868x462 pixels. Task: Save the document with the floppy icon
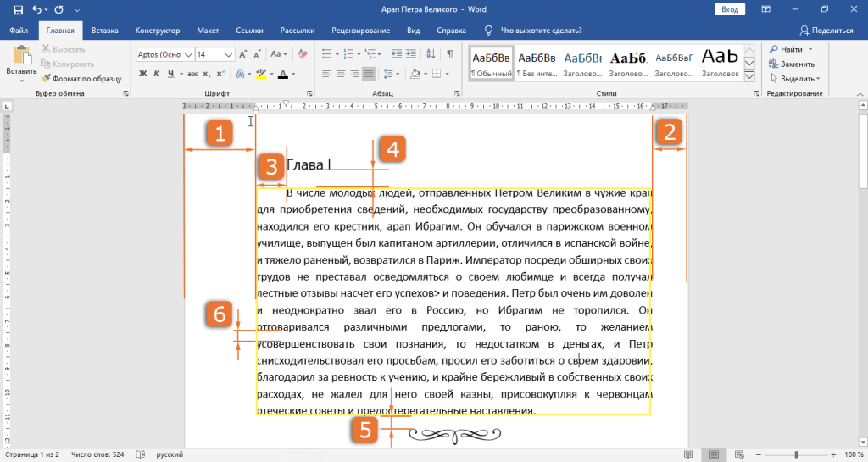click(18, 9)
